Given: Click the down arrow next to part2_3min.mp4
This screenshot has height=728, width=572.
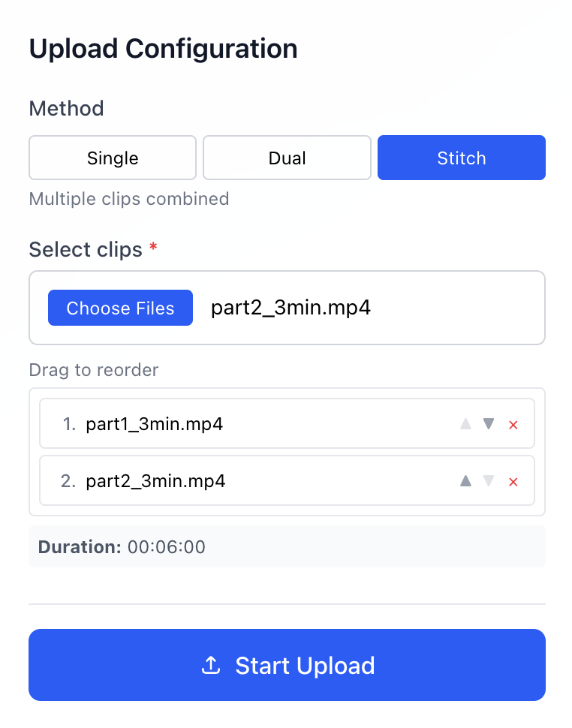Looking at the screenshot, I should (489, 481).
